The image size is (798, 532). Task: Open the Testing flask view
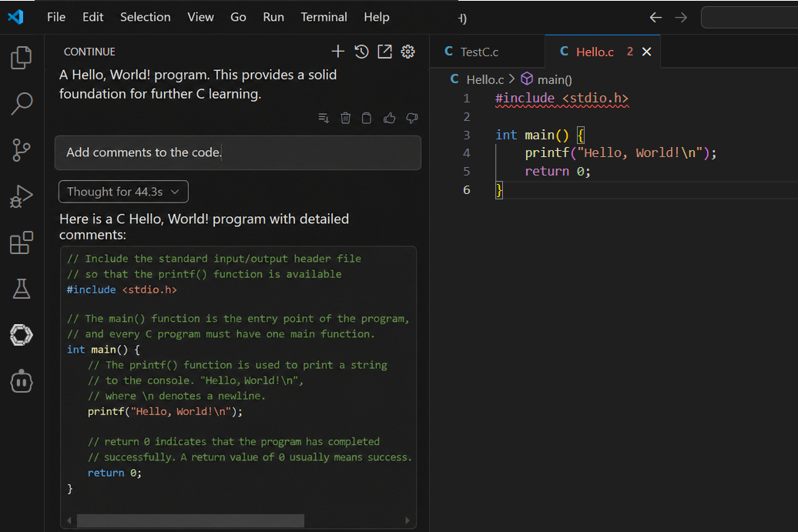[x=22, y=289]
